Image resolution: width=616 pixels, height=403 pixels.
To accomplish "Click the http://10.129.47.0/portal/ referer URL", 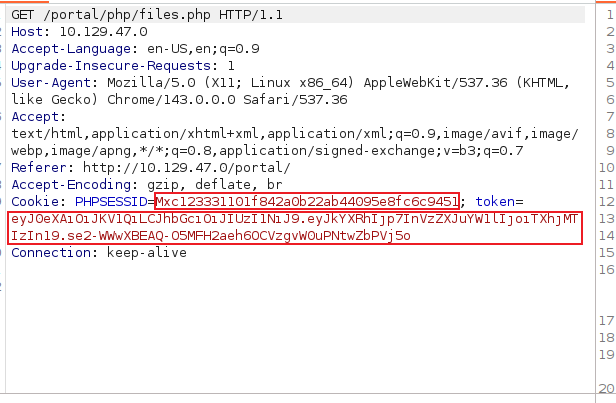I will 187,167.
